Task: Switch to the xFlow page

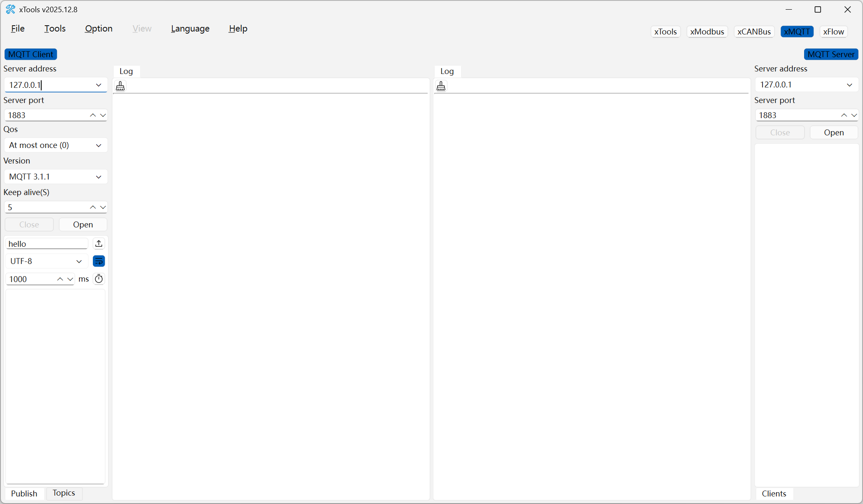Action: click(x=834, y=32)
